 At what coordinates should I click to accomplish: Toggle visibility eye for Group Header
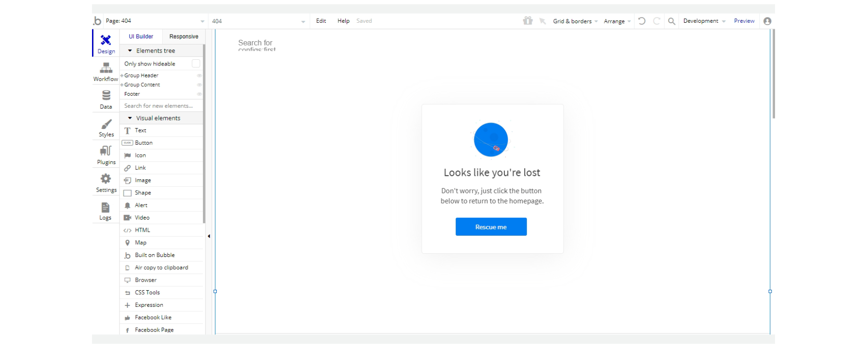coord(199,75)
